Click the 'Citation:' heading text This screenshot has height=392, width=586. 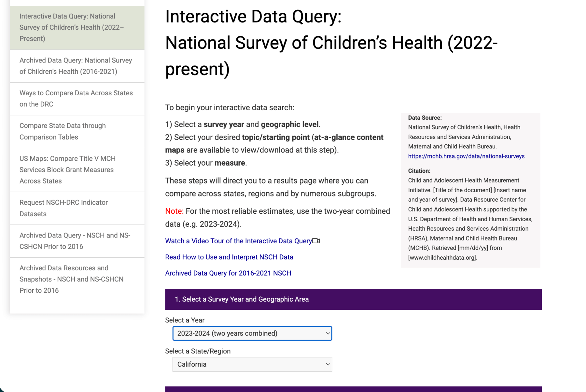point(419,171)
